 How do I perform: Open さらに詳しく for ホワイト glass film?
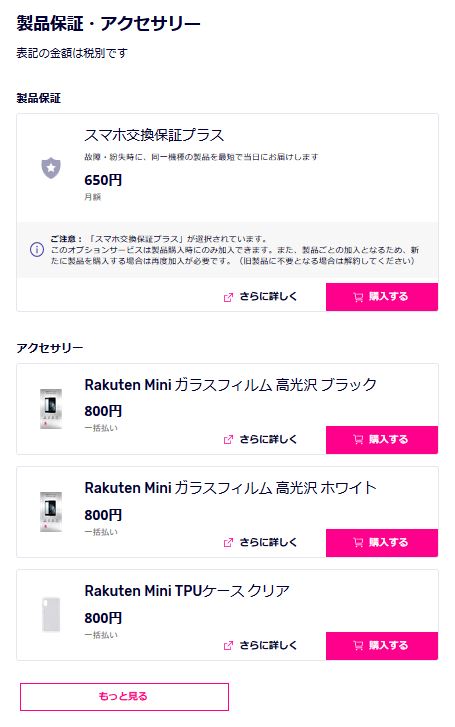point(260,542)
